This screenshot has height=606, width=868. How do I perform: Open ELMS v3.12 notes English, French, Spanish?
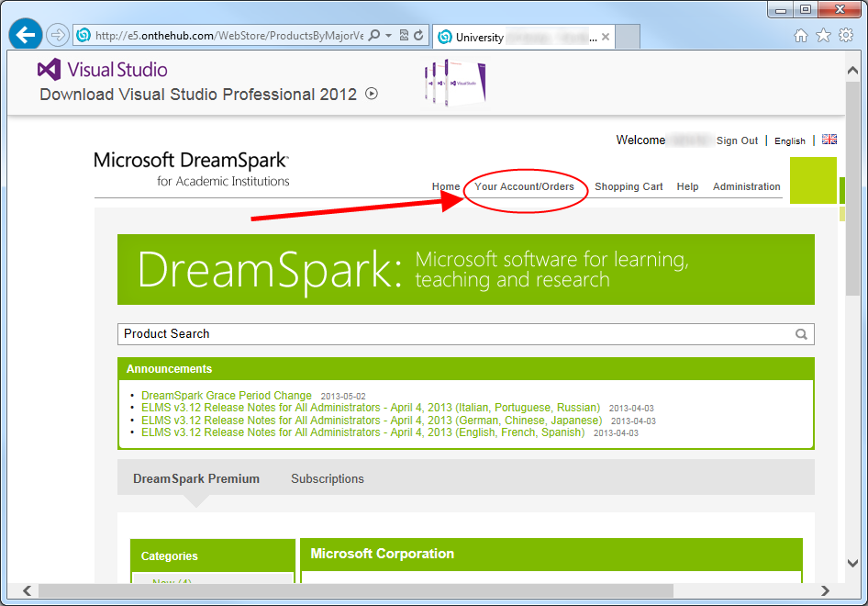(362, 432)
